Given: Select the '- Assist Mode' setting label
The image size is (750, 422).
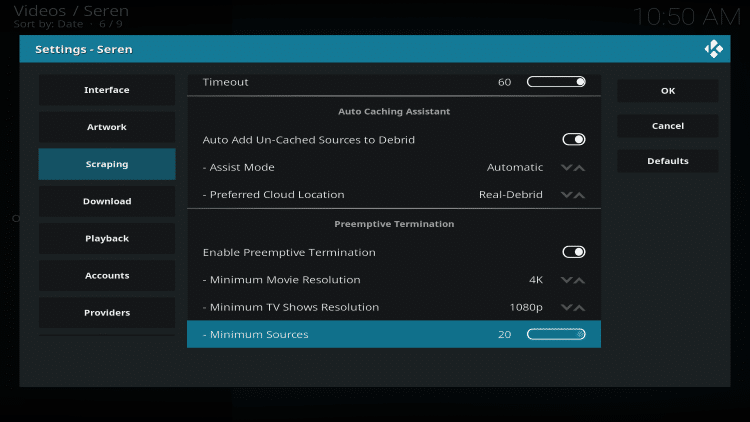Looking at the screenshot, I should (x=238, y=167).
